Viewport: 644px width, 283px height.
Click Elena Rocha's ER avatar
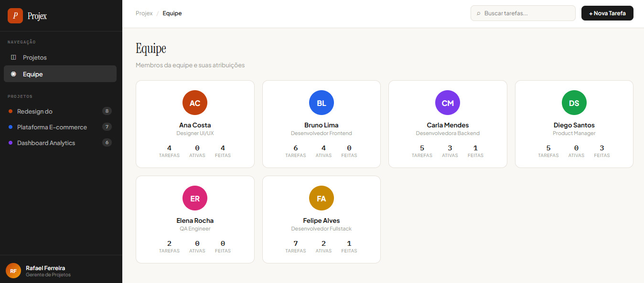(195, 199)
